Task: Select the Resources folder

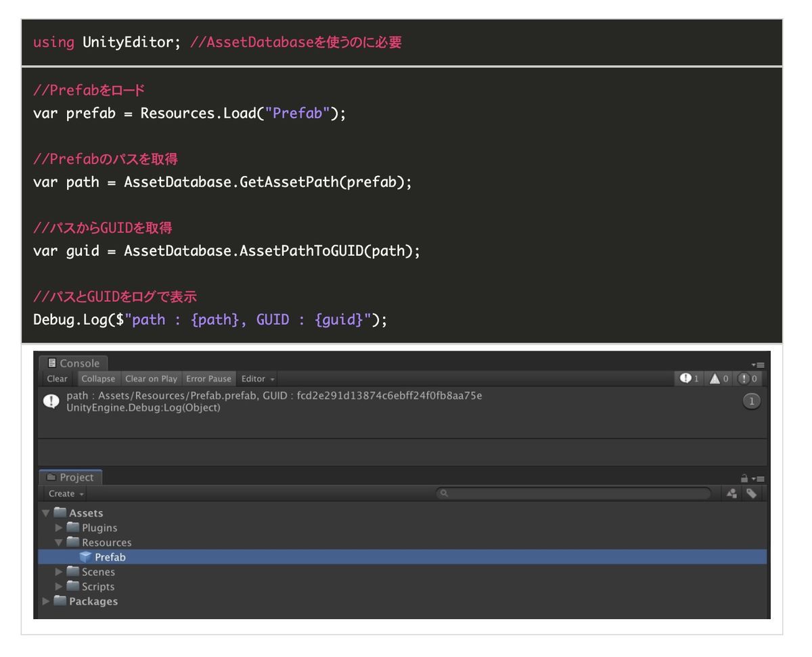Action: [x=107, y=543]
